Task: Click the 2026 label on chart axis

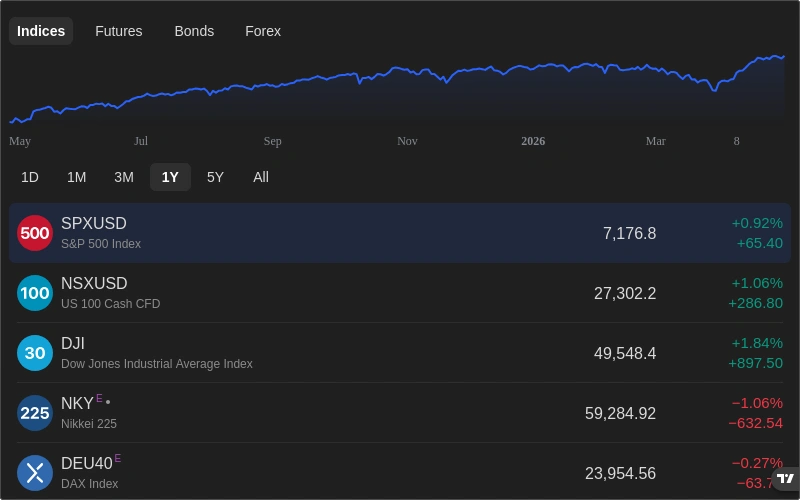Action: pyautogui.click(x=533, y=141)
